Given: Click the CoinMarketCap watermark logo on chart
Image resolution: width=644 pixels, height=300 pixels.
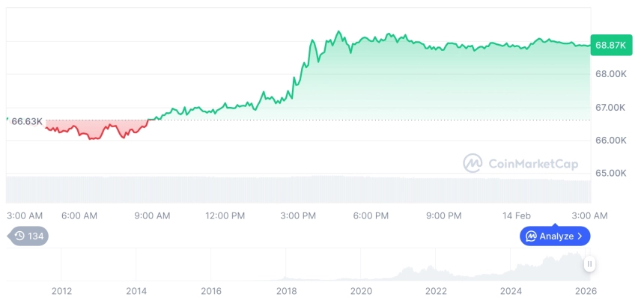Looking at the screenshot, I should [473, 162].
